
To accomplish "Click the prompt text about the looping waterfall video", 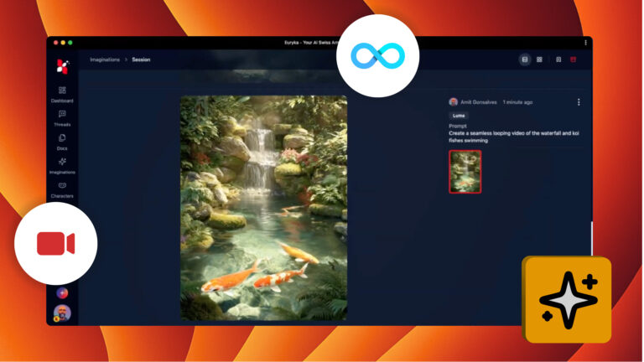I will pos(514,137).
